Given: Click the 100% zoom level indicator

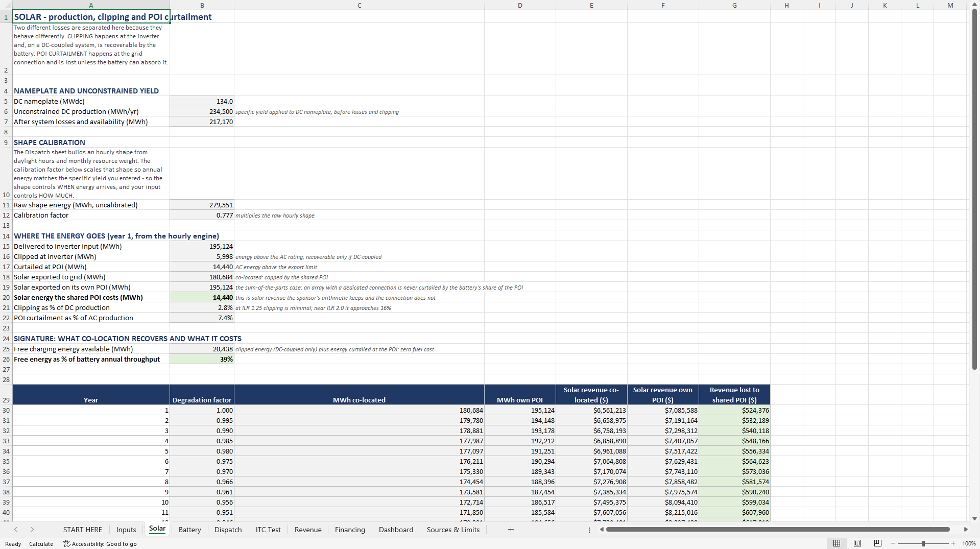Looking at the screenshot, I should (969, 544).
